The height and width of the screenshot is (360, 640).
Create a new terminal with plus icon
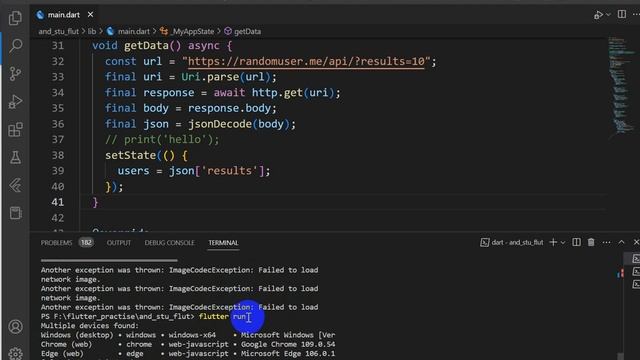(x=553, y=242)
